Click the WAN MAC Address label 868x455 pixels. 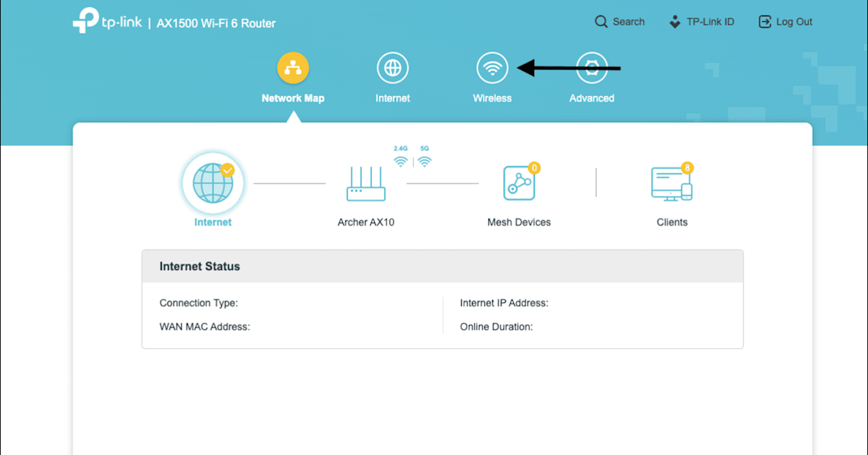click(205, 327)
